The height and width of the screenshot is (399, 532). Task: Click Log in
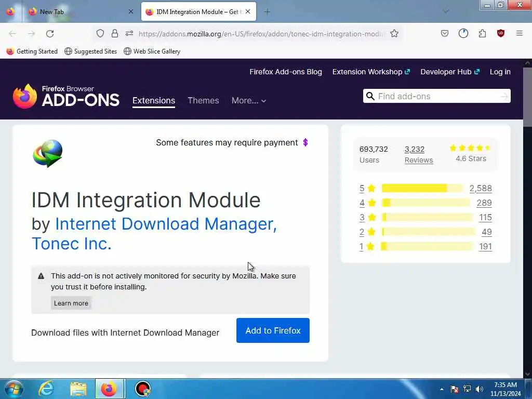[500, 72]
